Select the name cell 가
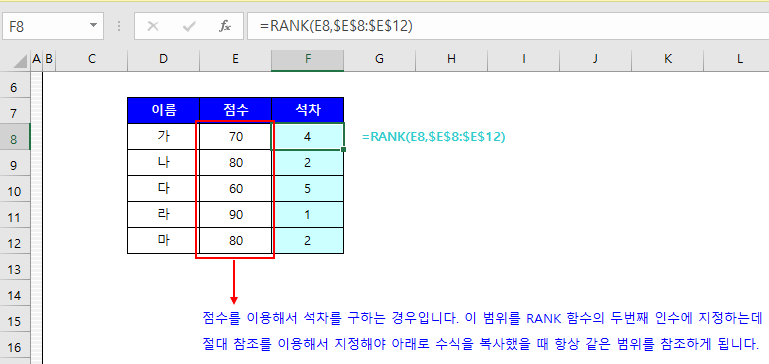This screenshot has width=769, height=364. click(x=163, y=136)
